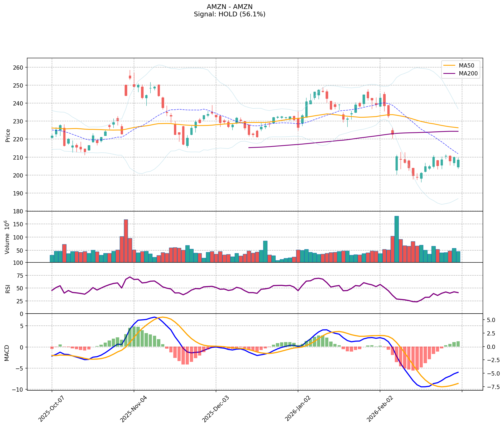Click the tallest green volume bar in February
504x427 pixels.
396,239
